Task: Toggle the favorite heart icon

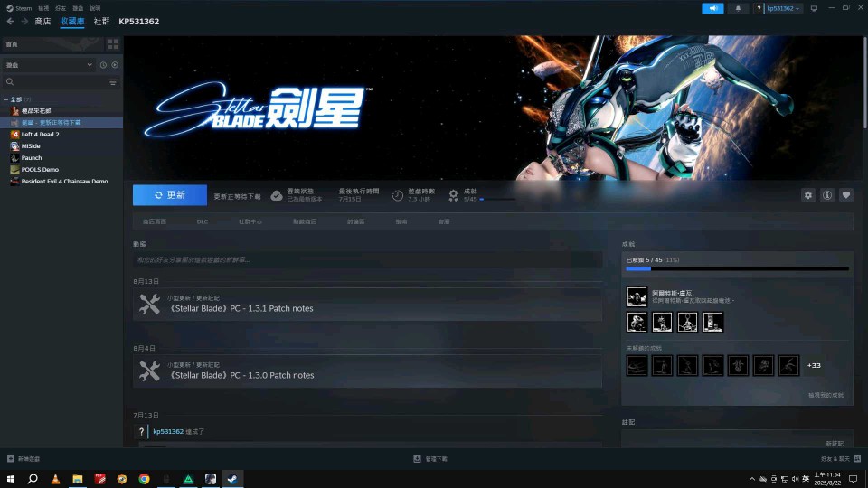Action: pos(846,195)
